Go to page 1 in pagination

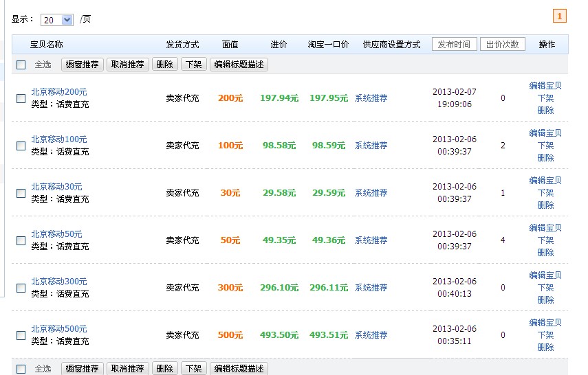pos(560,16)
